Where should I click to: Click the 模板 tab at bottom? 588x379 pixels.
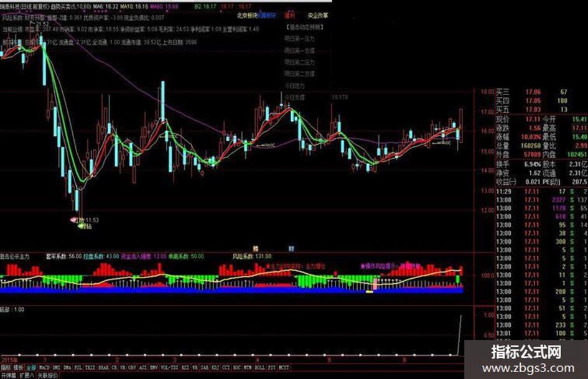pos(19,368)
